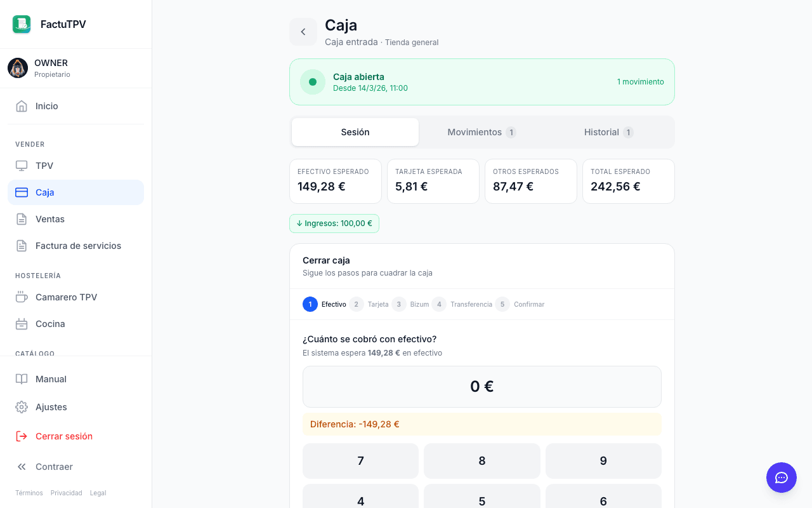Open the support chat bubble

[x=782, y=478]
